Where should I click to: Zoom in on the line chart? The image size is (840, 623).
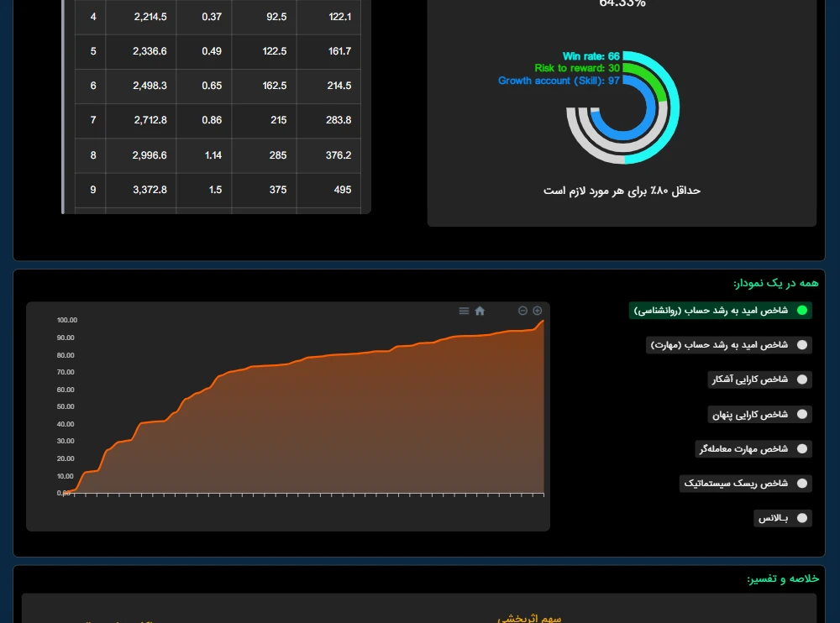click(538, 311)
